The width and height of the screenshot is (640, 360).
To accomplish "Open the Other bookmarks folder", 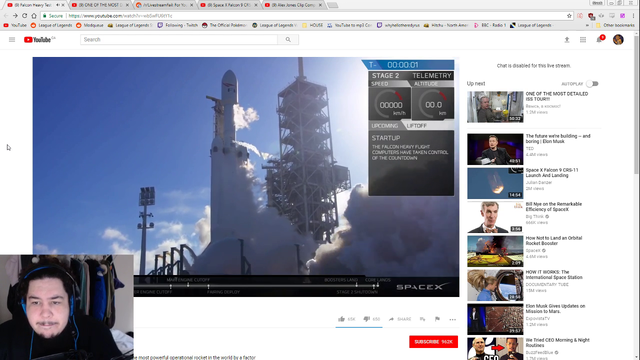I will [616, 25].
